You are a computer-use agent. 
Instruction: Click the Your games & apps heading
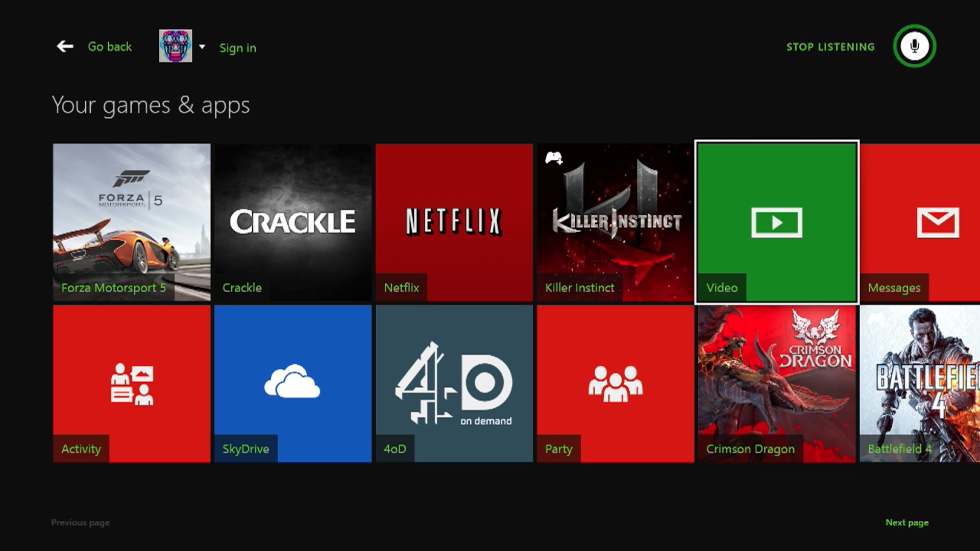pos(151,106)
